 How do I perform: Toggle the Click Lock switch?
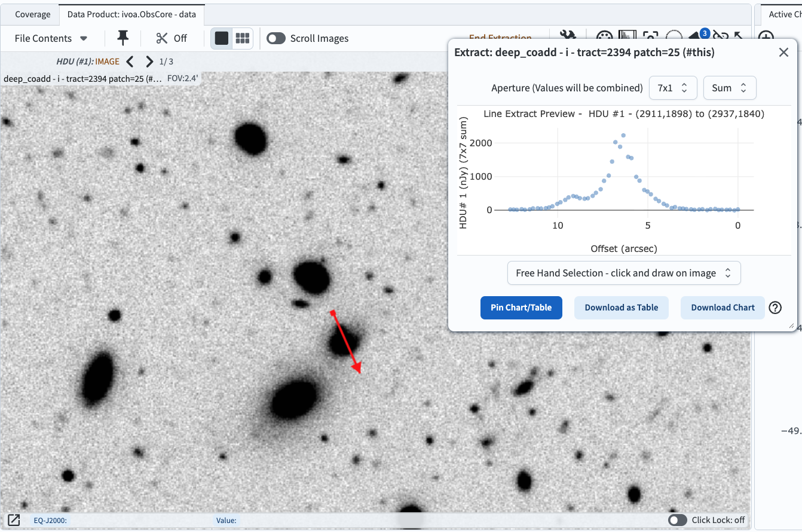678,520
